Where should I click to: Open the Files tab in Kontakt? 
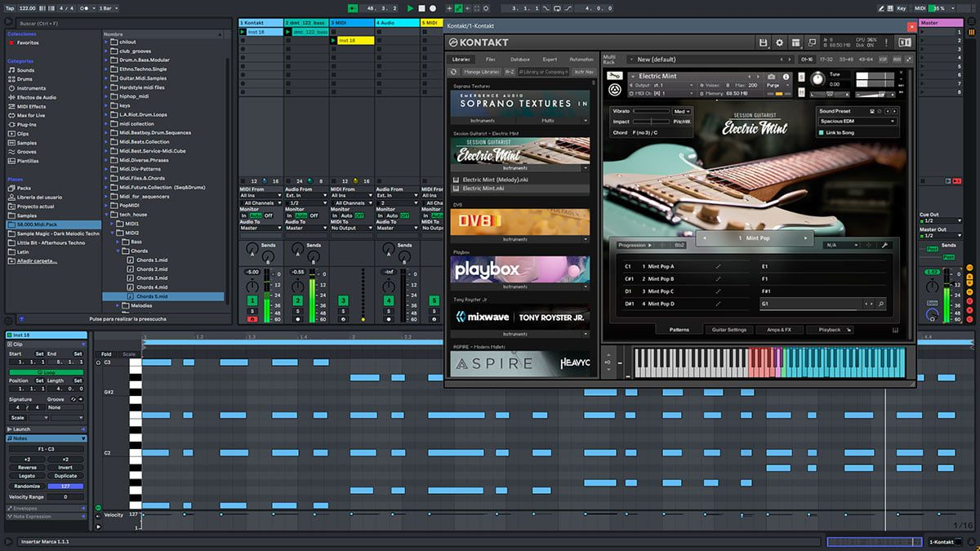pyautogui.click(x=490, y=60)
